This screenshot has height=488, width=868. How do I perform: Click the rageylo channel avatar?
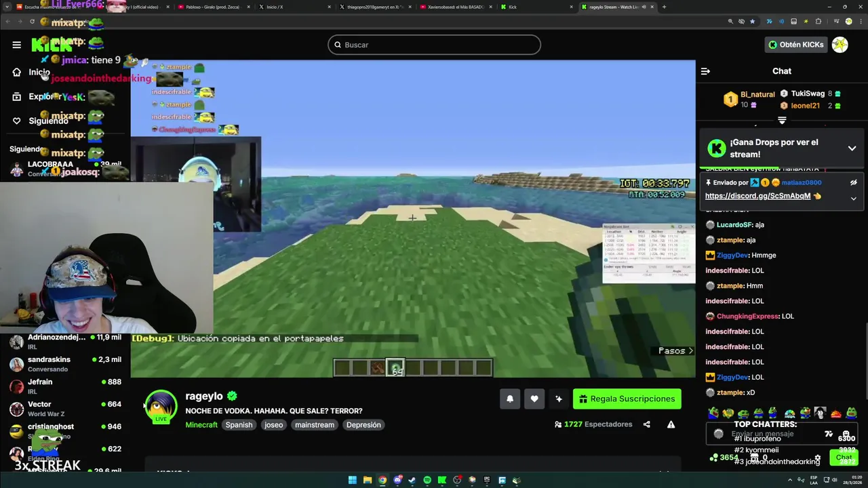click(161, 407)
